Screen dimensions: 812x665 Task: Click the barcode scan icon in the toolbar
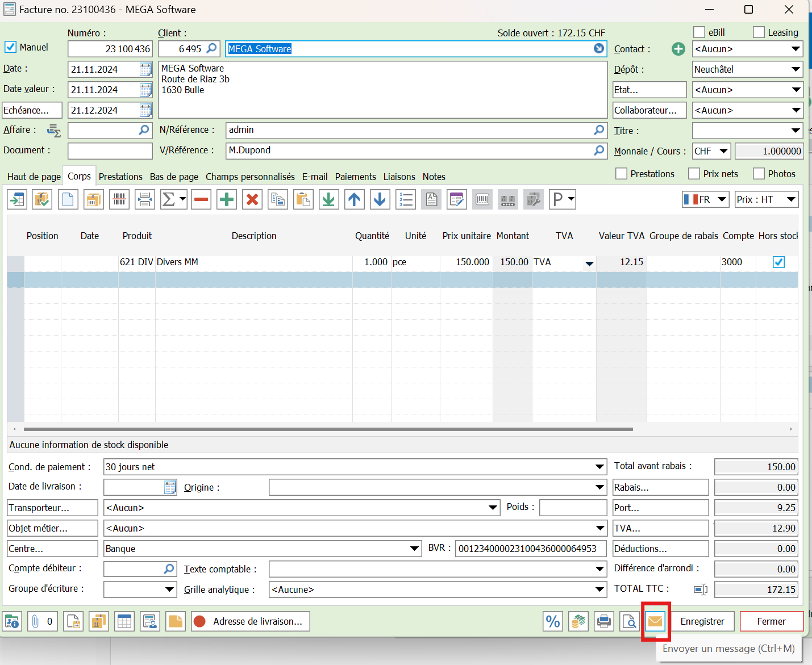pos(119,199)
